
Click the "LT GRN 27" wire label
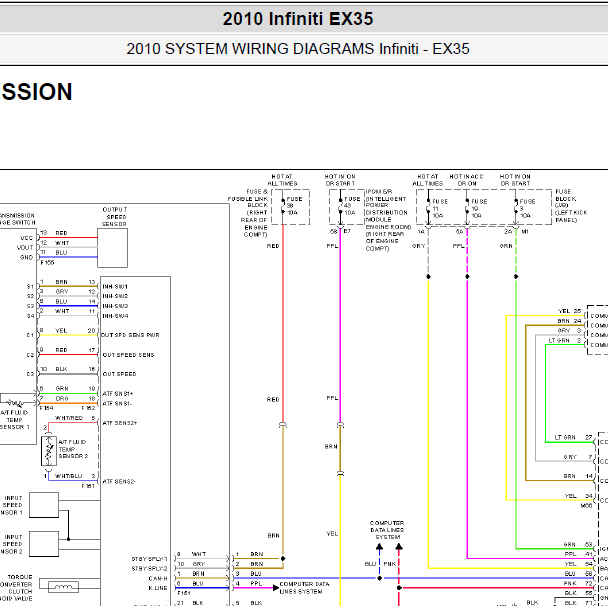(573, 437)
